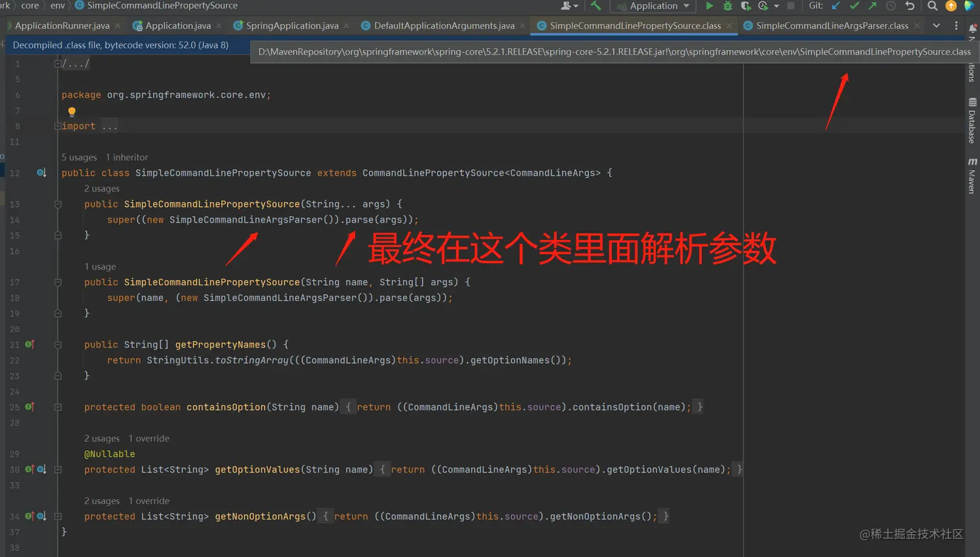Image resolution: width=980 pixels, height=557 pixels.
Task: Start debugging with the bug icon
Action: coord(729,6)
